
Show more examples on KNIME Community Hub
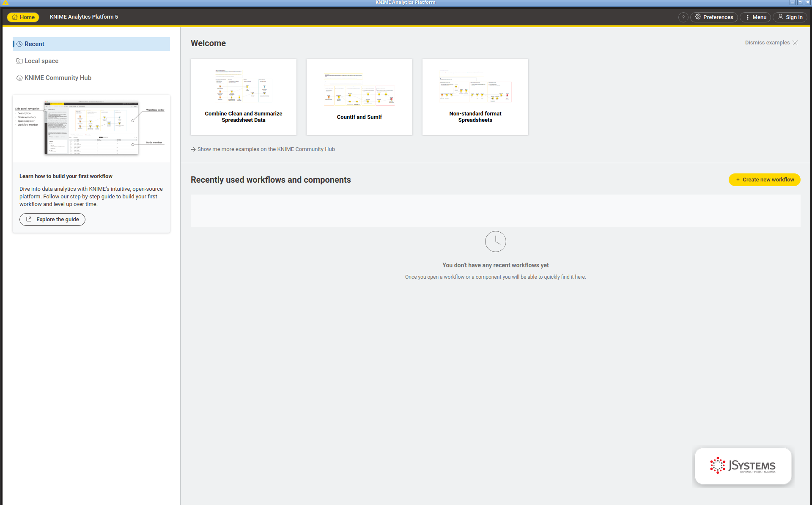click(x=263, y=149)
